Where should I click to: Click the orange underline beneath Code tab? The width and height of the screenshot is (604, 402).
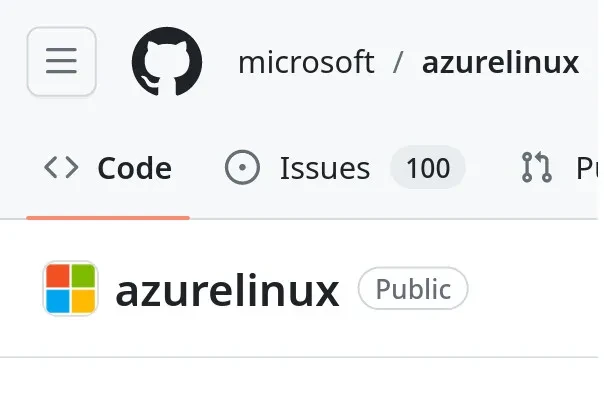point(108,216)
